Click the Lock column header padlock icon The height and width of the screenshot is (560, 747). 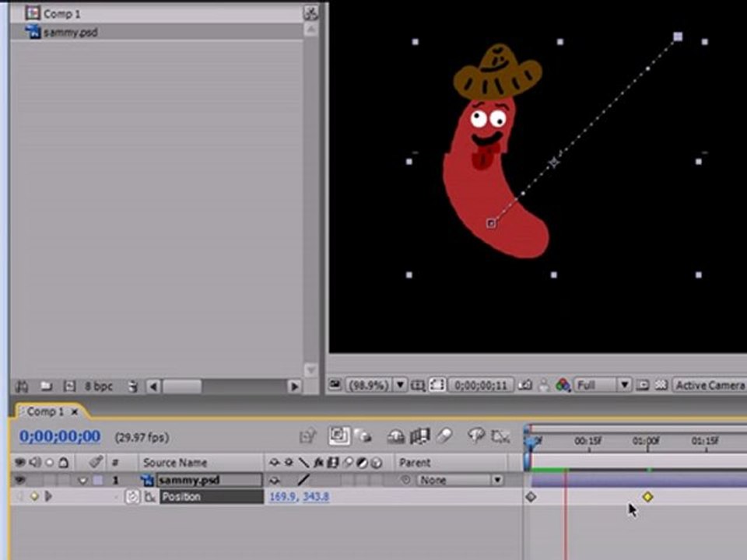tap(63, 462)
